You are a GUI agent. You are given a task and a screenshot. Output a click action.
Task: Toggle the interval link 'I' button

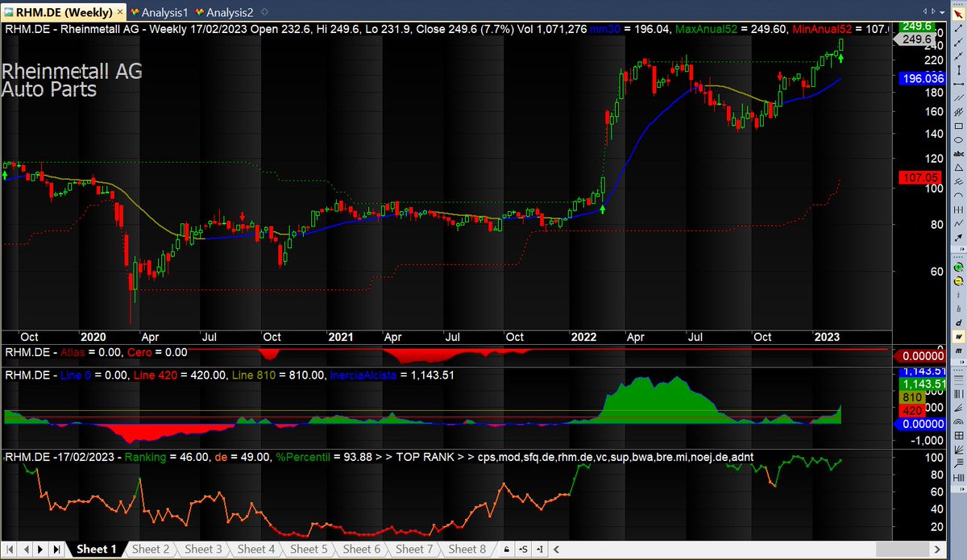(x=540, y=550)
